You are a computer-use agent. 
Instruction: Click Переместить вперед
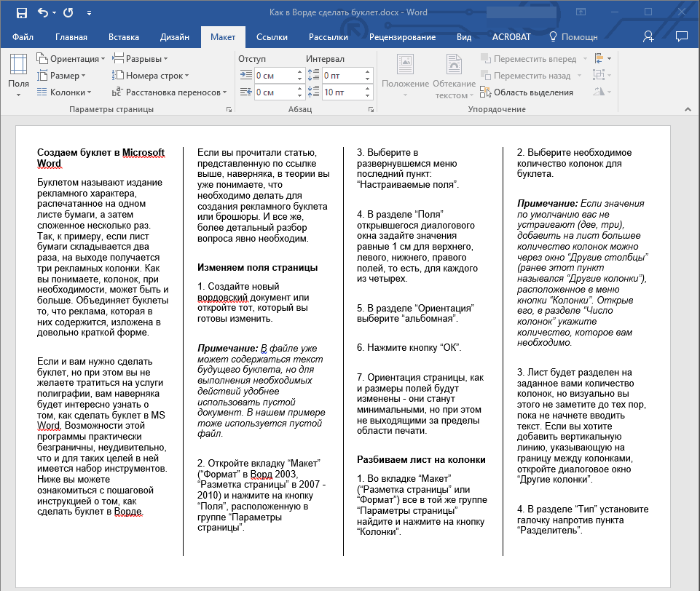pos(533,59)
